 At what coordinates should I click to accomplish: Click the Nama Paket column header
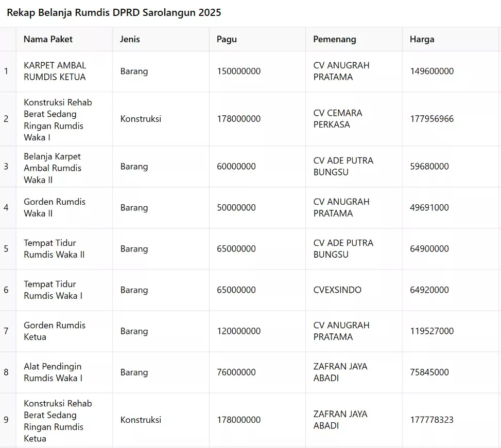coord(48,39)
